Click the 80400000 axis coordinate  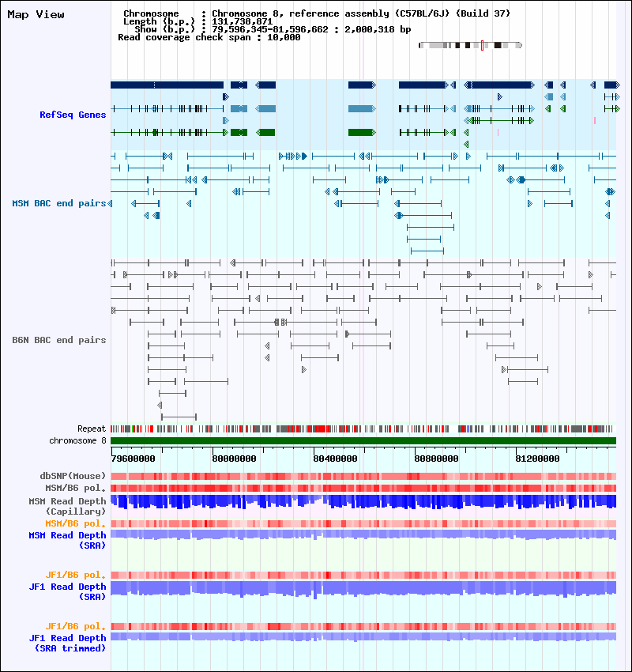(335, 459)
